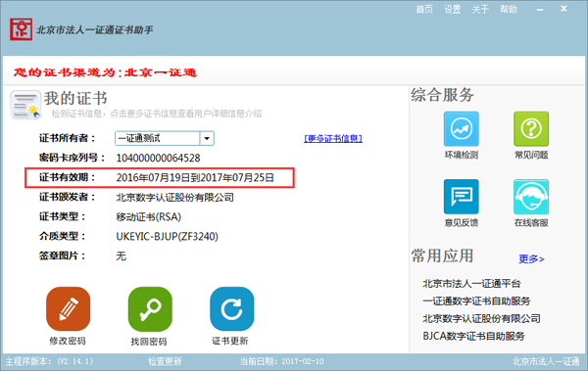Viewport: 588px width, 371px height.
Task: Click the 证书有效期 label
Action: click(x=67, y=177)
